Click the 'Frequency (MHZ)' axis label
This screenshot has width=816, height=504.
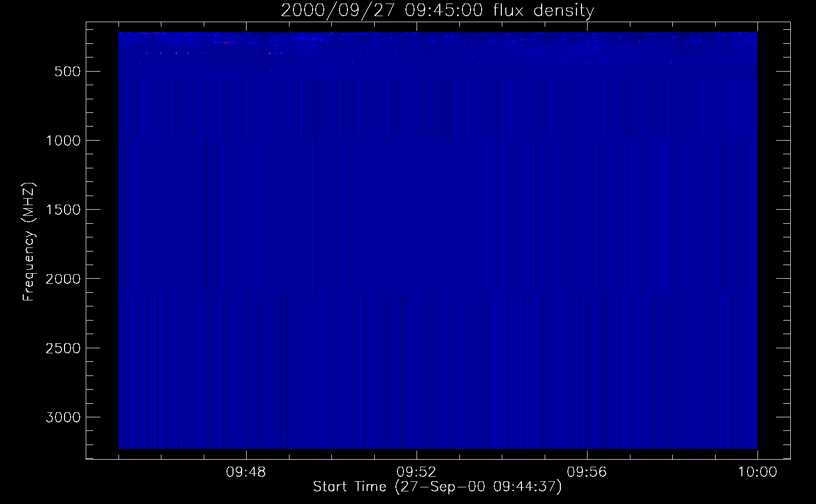click(x=29, y=242)
